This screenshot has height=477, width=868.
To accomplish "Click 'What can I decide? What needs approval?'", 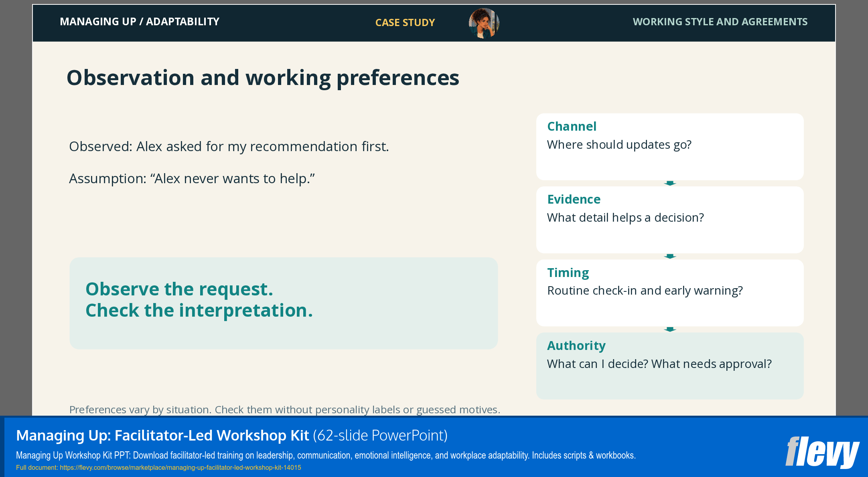I will (x=659, y=364).
